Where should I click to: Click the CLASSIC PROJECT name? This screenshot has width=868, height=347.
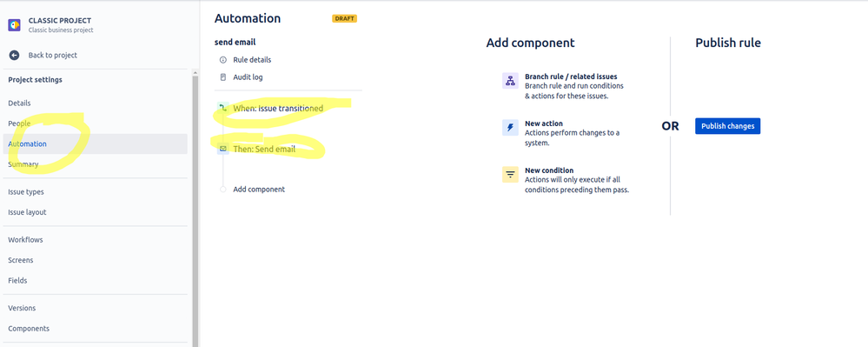tap(60, 21)
